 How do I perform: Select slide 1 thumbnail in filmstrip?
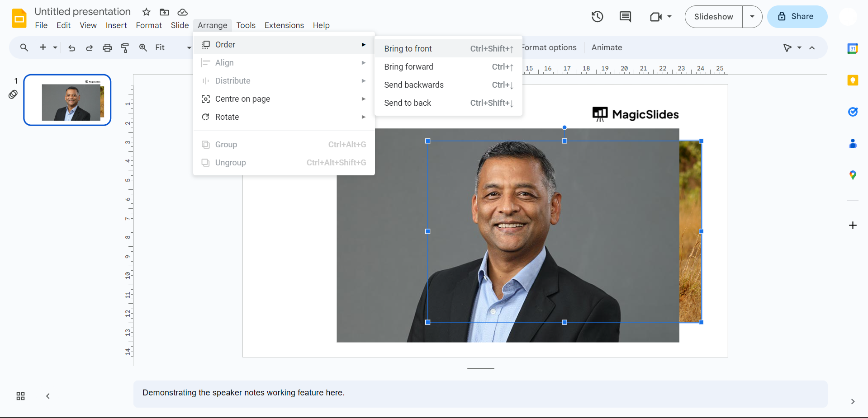point(67,100)
